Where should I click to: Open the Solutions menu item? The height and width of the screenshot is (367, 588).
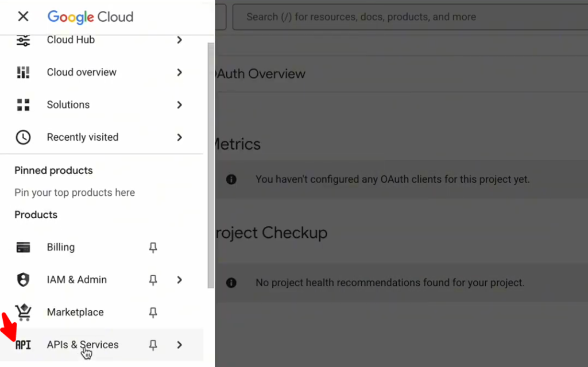[x=68, y=105]
